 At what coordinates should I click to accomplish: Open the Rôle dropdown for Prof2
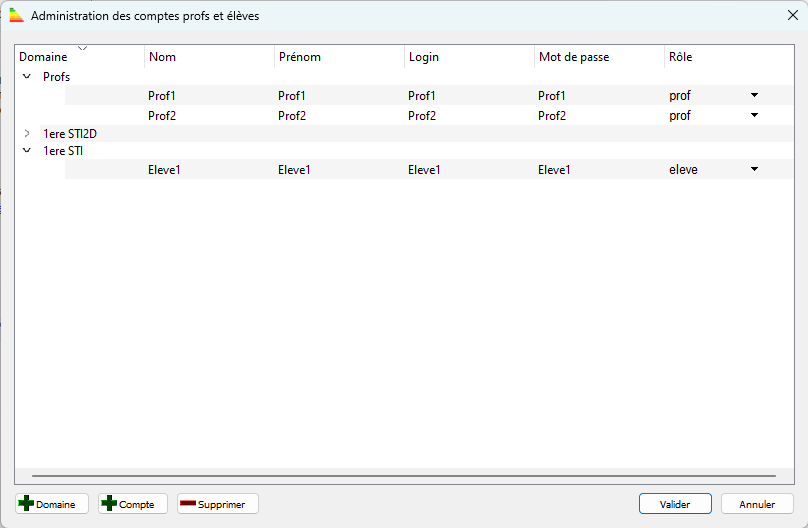(754, 115)
